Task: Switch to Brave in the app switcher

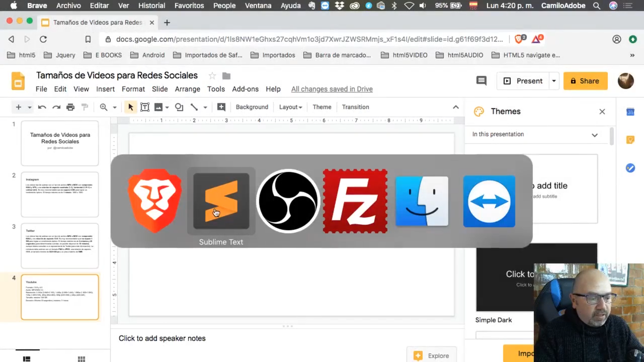Action: point(154,201)
